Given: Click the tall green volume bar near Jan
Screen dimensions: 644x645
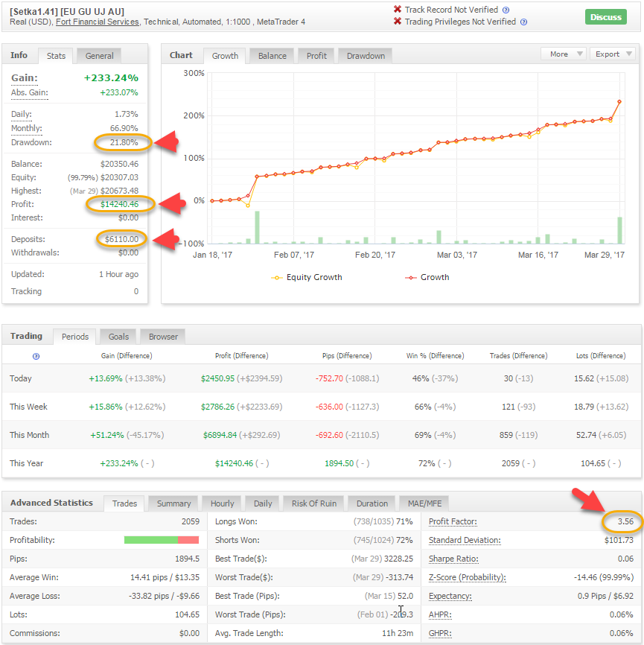Looking at the screenshot, I should point(257,227).
